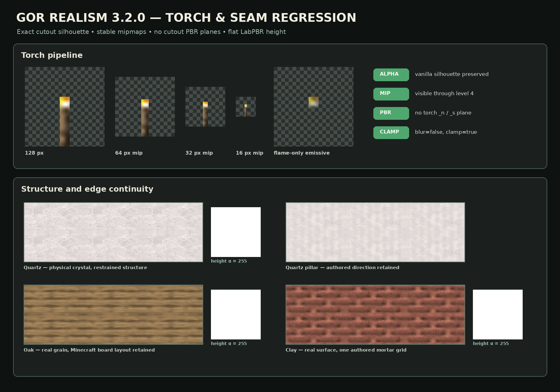Screen dimensions: 560x392
Task: Pick the white height map beside Clay
Action: pyautogui.click(x=498, y=315)
